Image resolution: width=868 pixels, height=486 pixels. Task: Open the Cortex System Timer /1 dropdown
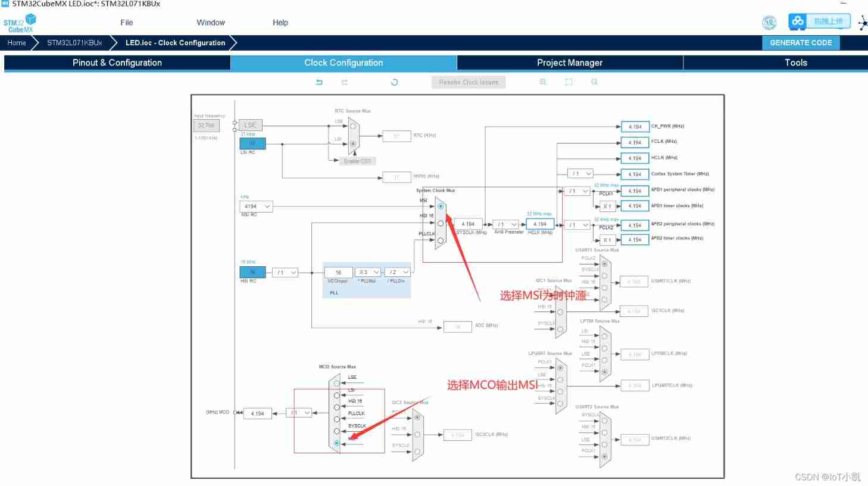(581, 174)
